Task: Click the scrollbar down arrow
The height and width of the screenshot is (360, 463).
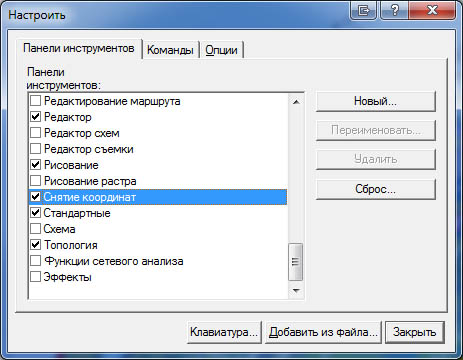Action: pyautogui.click(x=296, y=291)
